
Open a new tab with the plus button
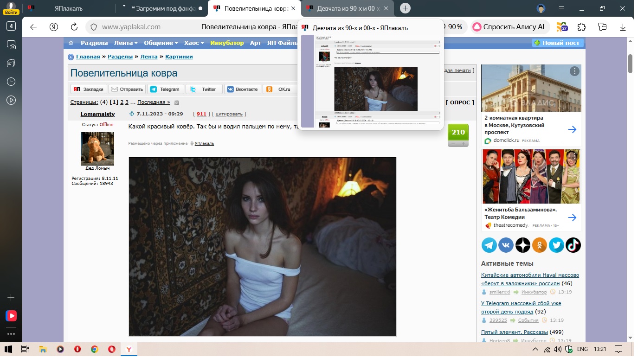405,8
